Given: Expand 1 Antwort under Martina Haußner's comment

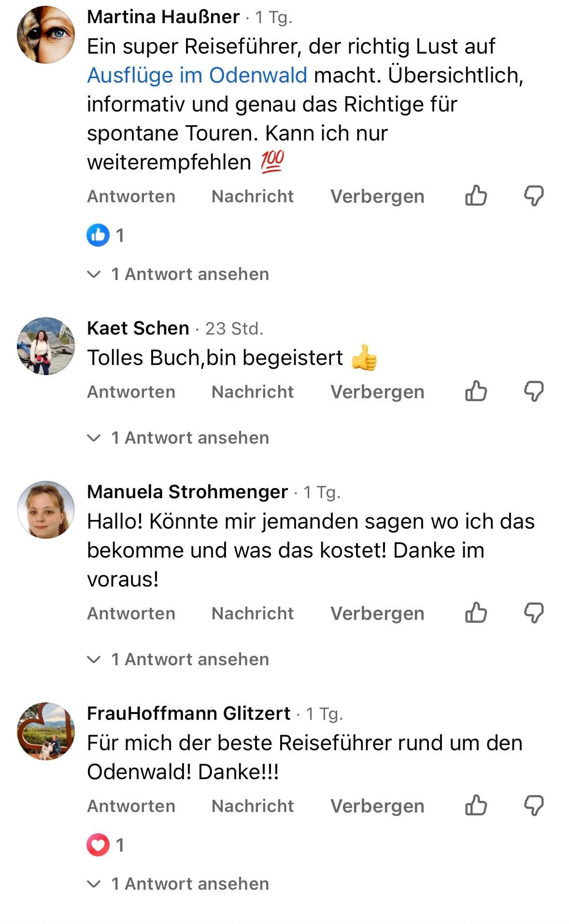Looking at the screenshot, I should (178, 274).
